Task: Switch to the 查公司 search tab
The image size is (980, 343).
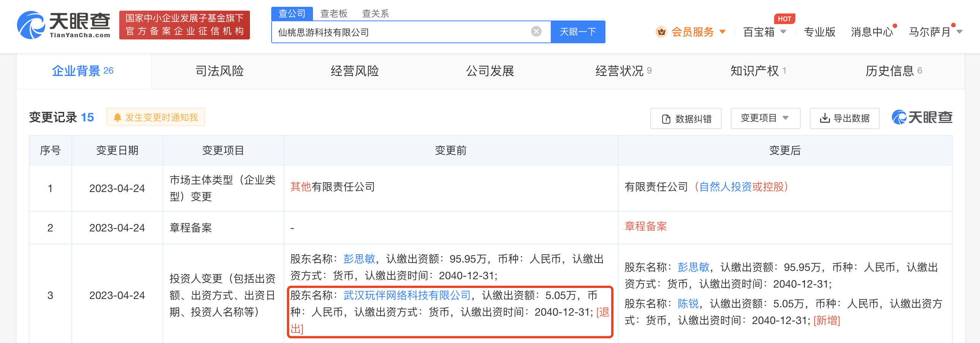Action: [292, 14]
